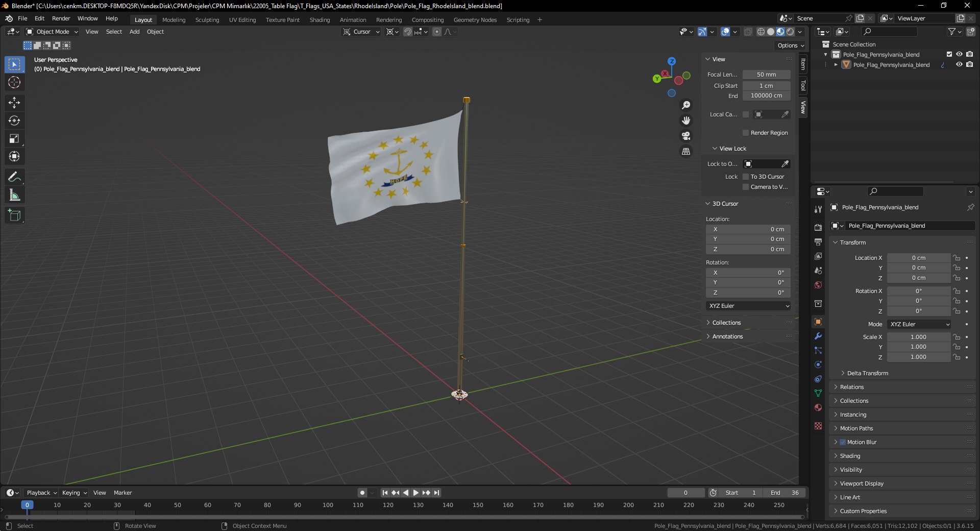
Task: Expand the Annotations panel in sidebar
Action: [727, 336]
